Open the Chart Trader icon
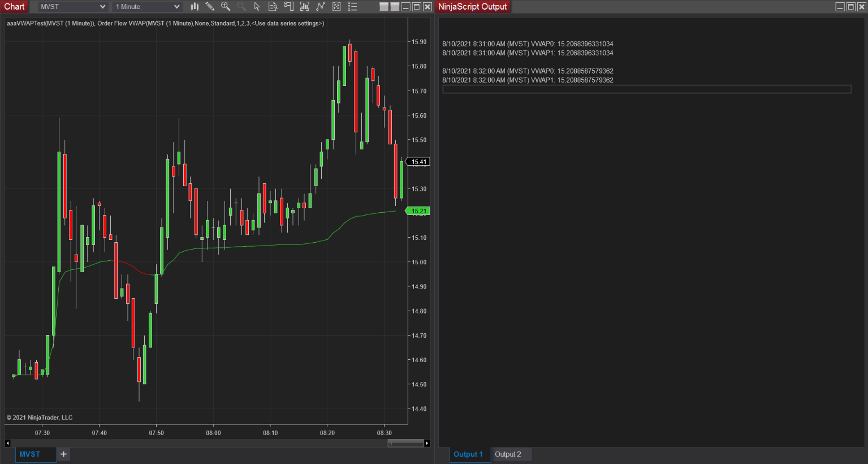 click(x=288, y=7)
